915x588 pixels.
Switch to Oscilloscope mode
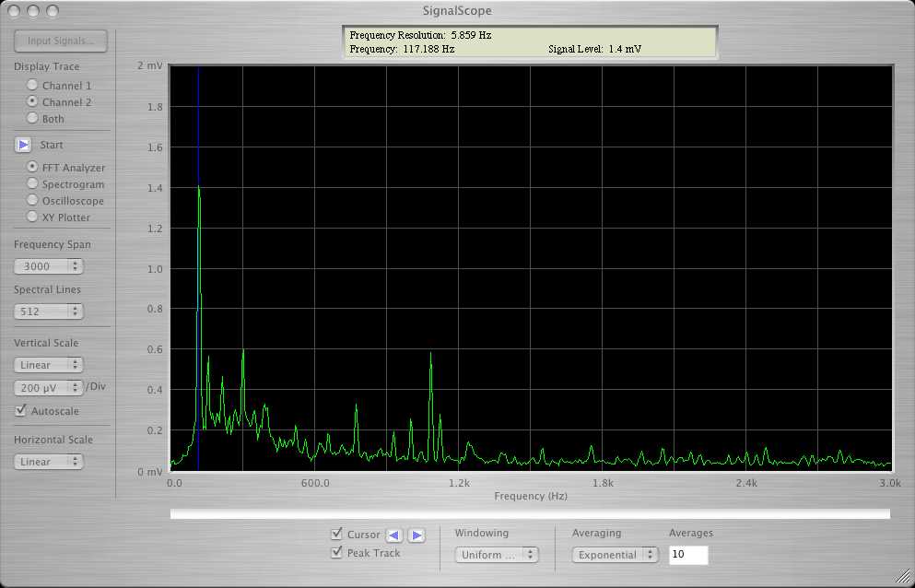tap(33, 201)
